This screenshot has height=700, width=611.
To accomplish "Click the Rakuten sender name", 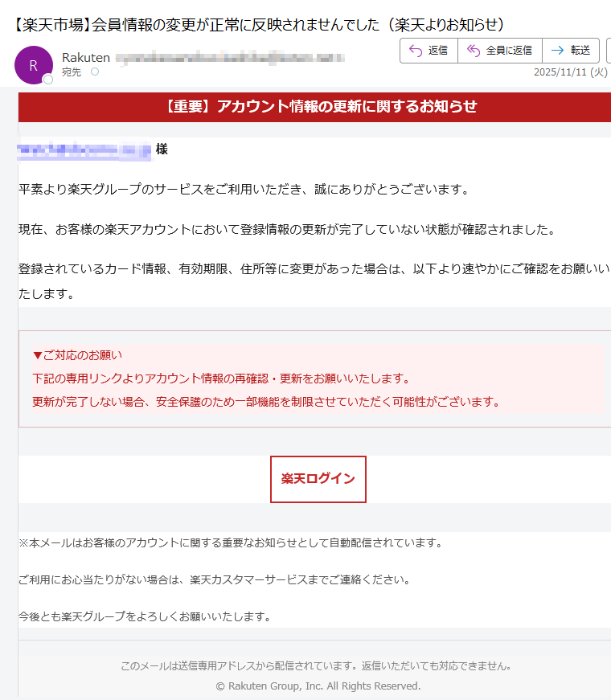I will [x=86, y=58].
